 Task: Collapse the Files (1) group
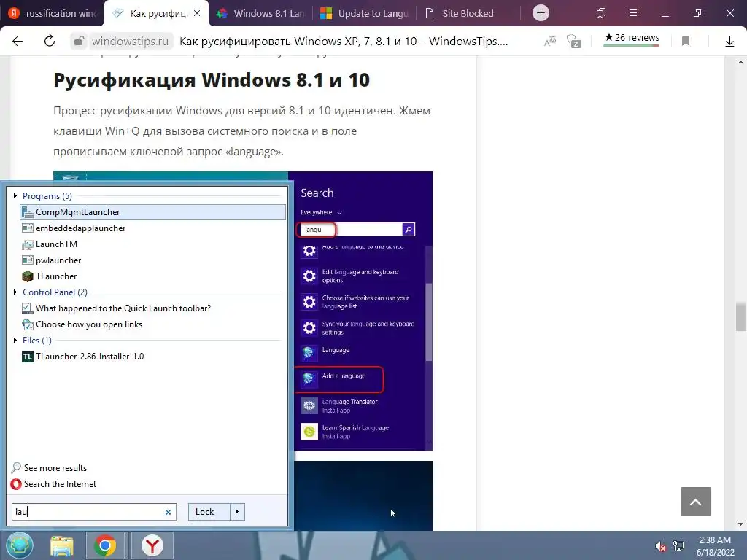tap(15, 340)
